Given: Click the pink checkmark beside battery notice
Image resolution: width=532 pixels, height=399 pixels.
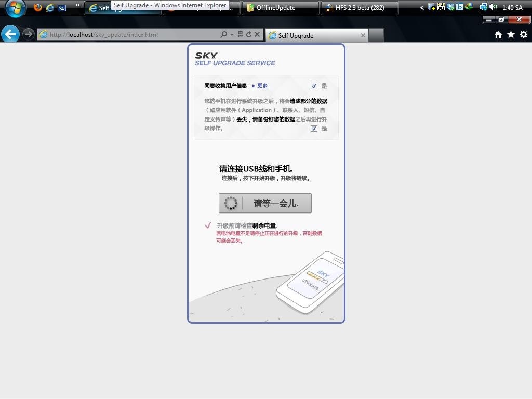Looking at the screenshot, I should (208, 225).
